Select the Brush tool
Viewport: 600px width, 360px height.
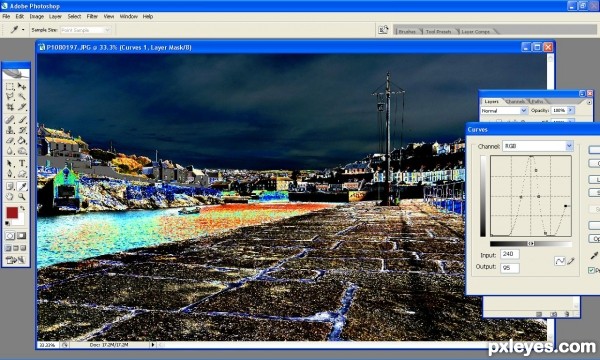coord(22,120)
